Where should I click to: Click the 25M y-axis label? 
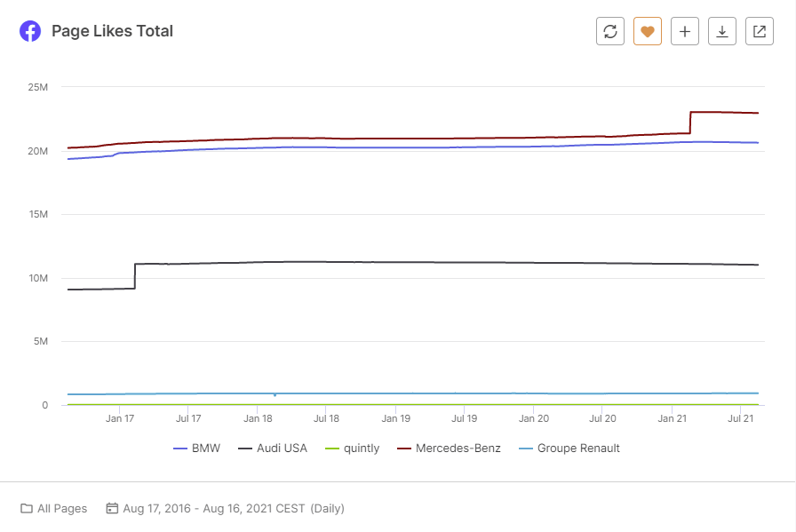[38, 87]
